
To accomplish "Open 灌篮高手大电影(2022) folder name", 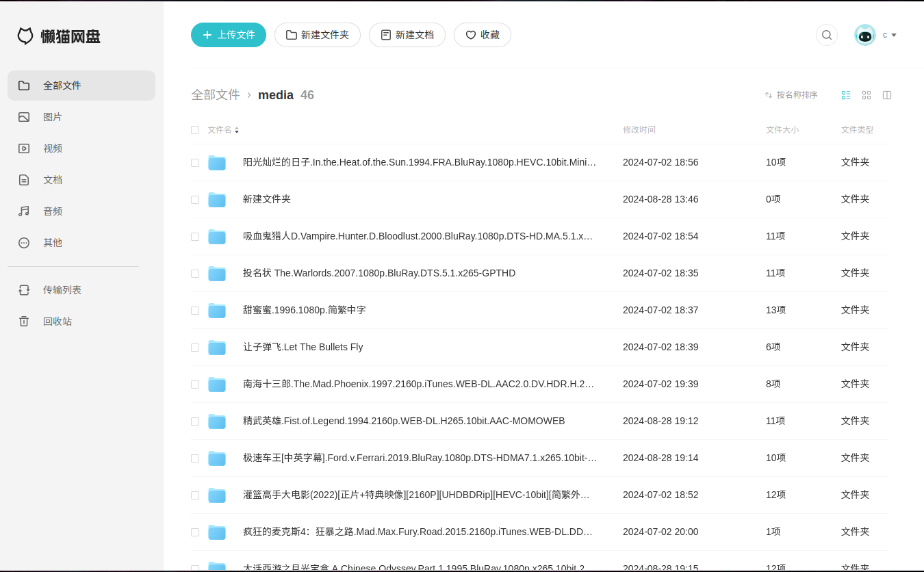I will (417, 495).
